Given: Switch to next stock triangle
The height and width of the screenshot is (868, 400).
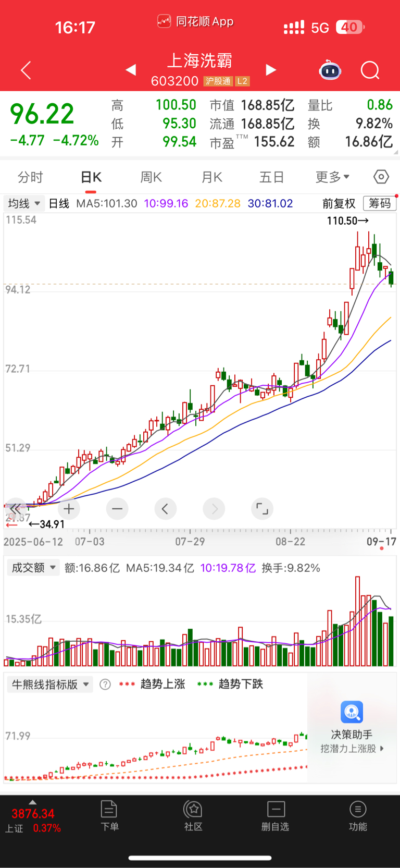Looking at the screenshot, I should point(271,70).
